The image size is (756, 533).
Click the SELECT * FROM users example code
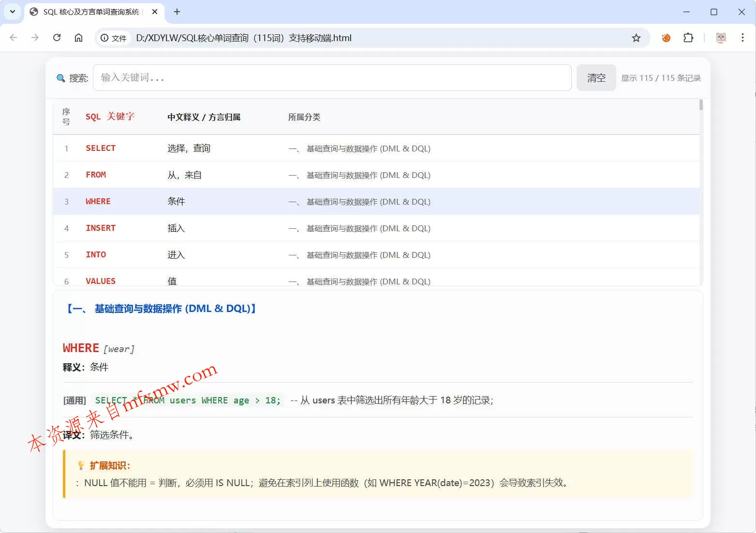(x=188, y=400)
